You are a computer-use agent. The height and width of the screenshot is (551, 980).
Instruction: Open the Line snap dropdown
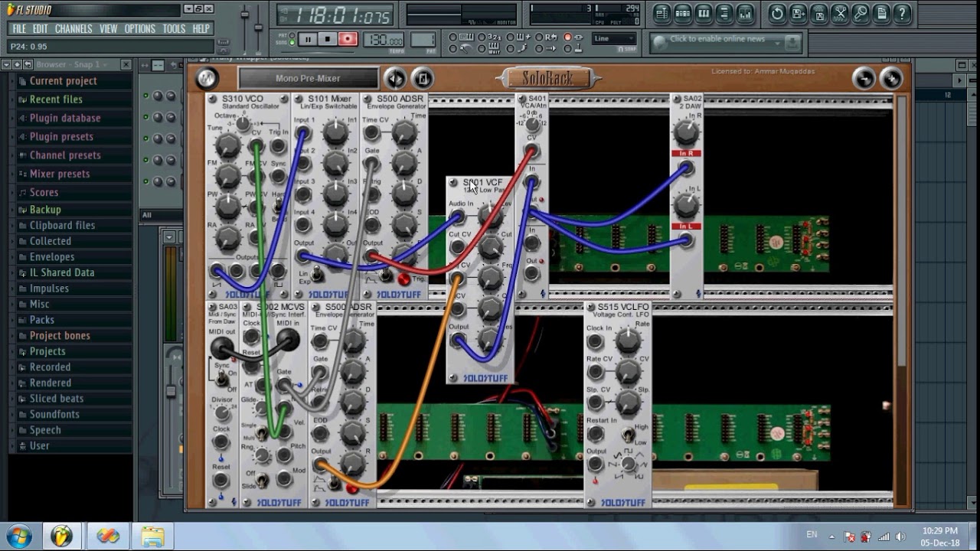click(614, 38)
